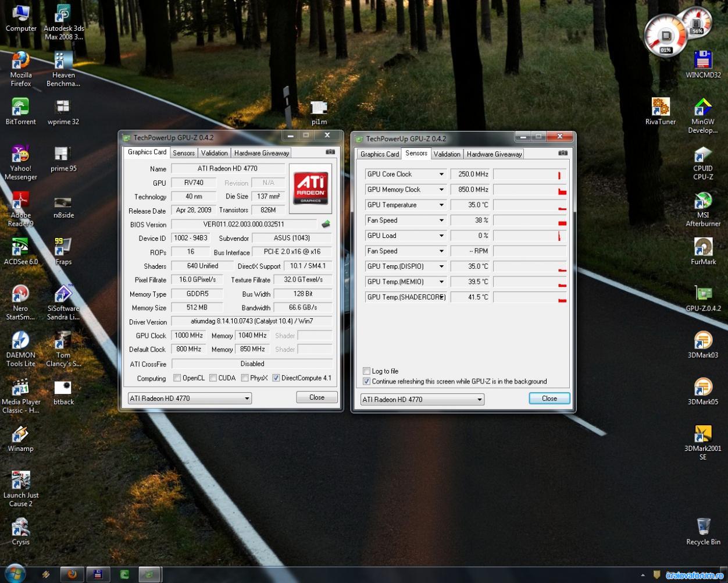Click Close button in Sensors GPU-Z window

pyautogui.click(x=549, y=399)
